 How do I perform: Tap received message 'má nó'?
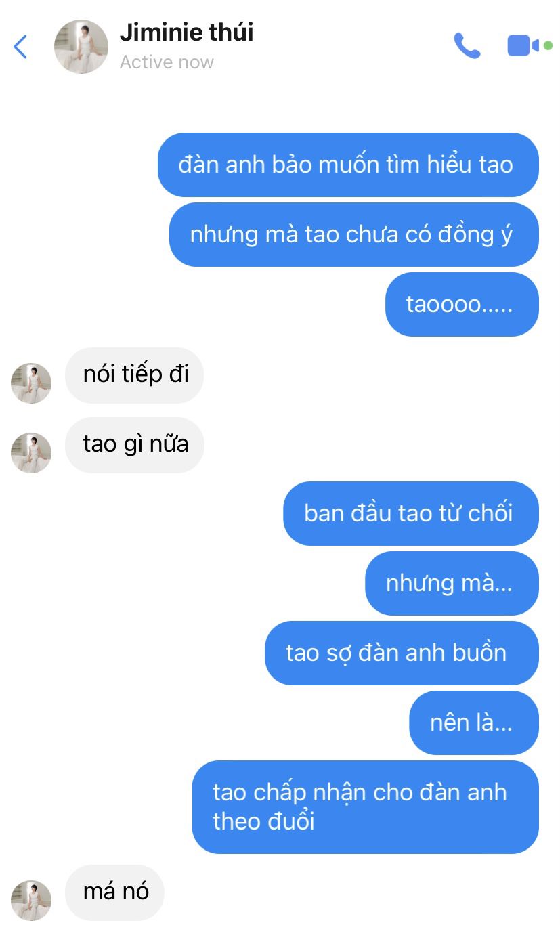pyautogui.click(x=115, y=892)
